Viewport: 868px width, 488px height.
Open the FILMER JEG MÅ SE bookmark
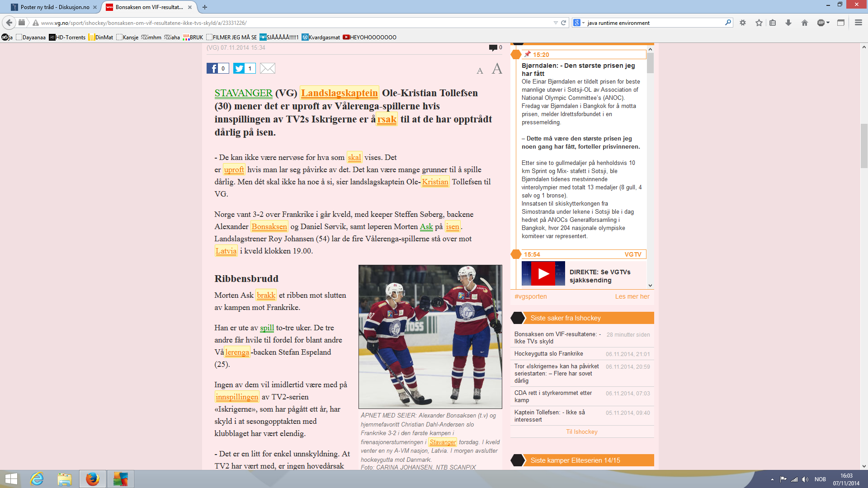pos(231,38)
